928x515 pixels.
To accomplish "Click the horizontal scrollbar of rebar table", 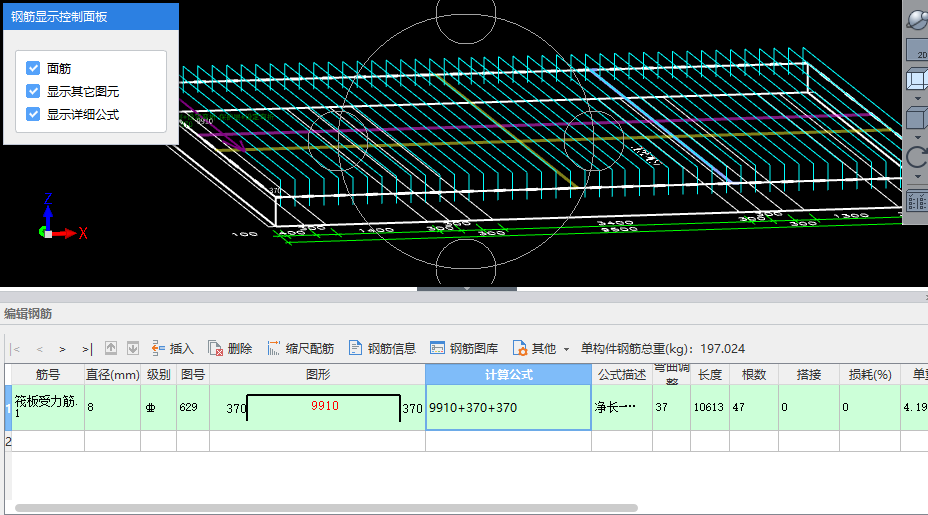I will pyautogui.click(x=326, y=508).
